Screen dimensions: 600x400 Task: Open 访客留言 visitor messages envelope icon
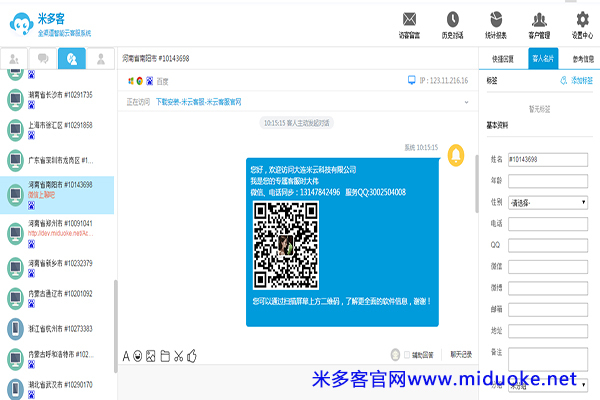pyautogui.click(x=409, y=19)
